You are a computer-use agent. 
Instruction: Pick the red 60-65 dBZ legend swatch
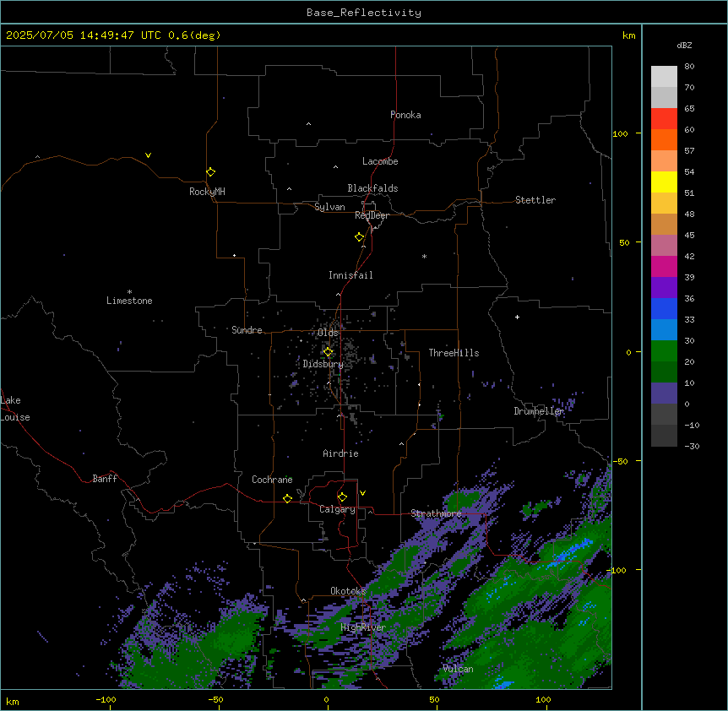[x=664, y=119]
